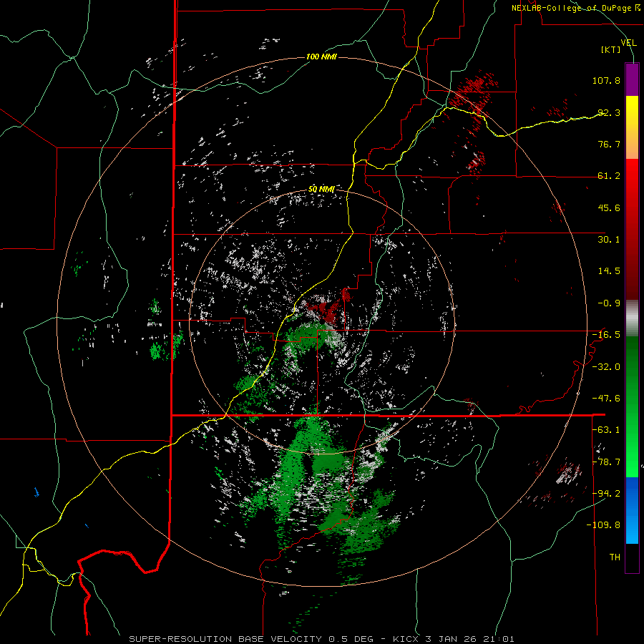Screen dimensions: 644x644
Task: Click the 30.1 scale value
Action: pyautogui.click(x=609, y=240)
